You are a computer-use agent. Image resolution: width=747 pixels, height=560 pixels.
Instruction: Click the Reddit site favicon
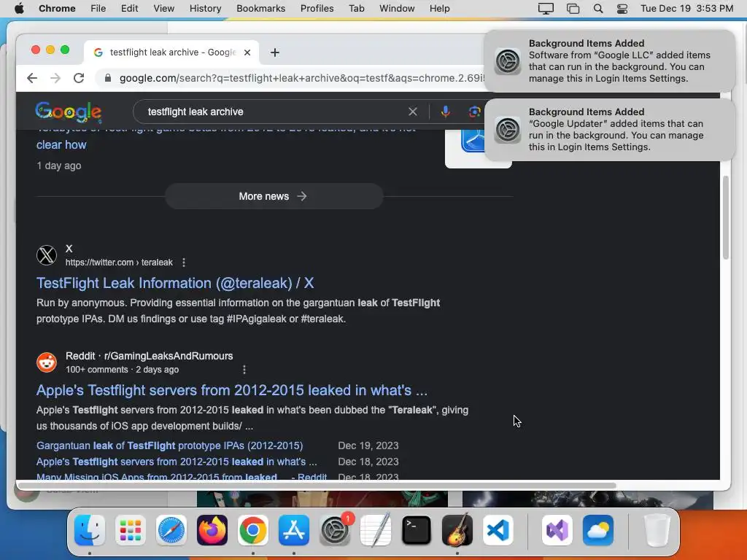[47, 362]
